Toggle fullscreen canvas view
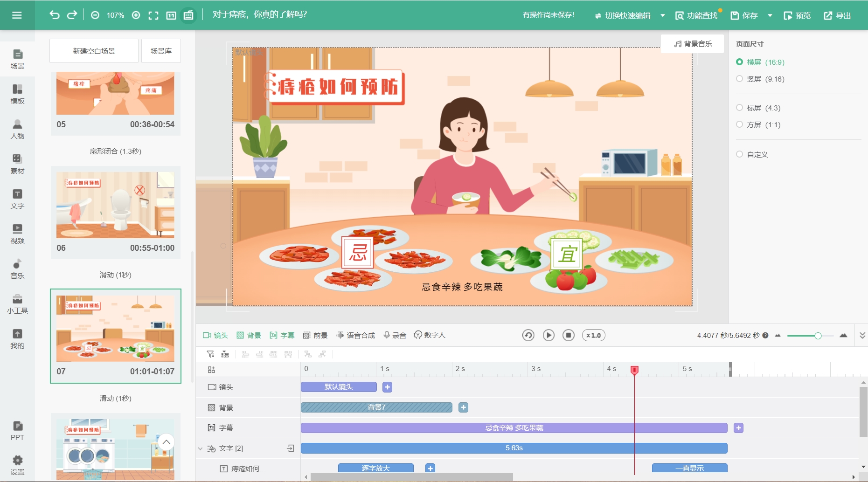Image resolution: width=868 pixels, height=482 pixels. coord(153,15)
